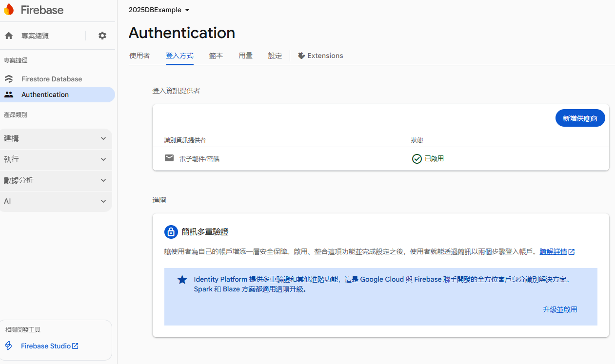Click external-link icon beside Firebase Studio
Viewport: 615px width, 364px height.
coord(75,346)
